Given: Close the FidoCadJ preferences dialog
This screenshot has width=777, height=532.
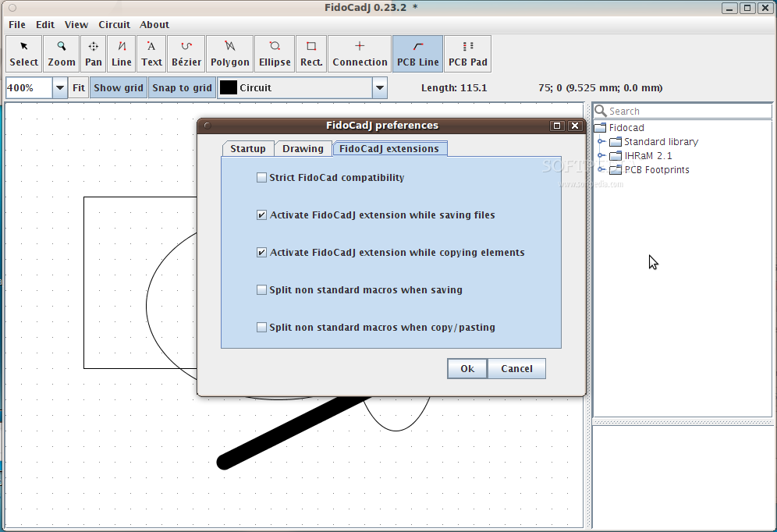Looking at the screenshot, I should click(x=575, y=126).
